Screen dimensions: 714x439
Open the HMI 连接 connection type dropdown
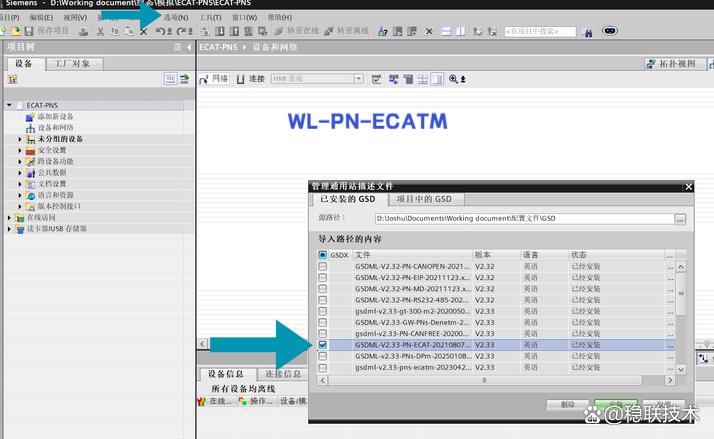(x=359, y=79)
